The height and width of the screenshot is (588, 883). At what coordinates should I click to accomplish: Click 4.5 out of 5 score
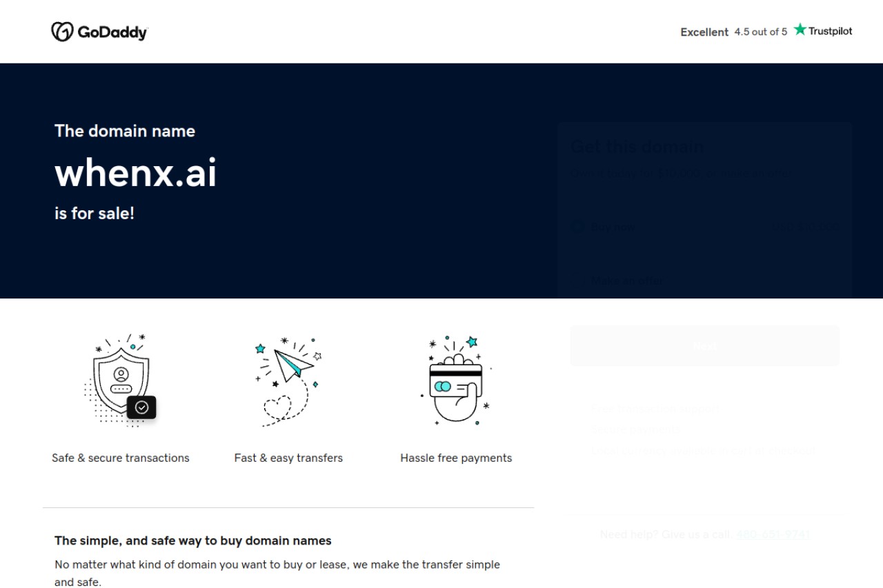point(761,32)
